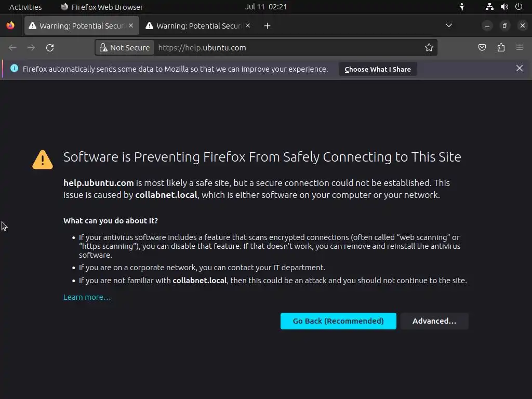
Task: Switch to the first Warning tab
Action: [82, 26]
